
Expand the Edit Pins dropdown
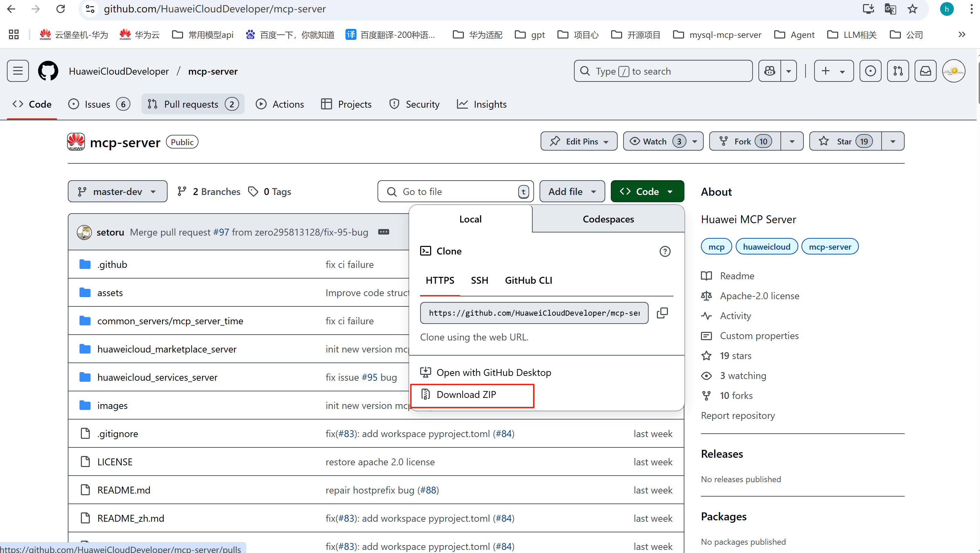point(579,141)
